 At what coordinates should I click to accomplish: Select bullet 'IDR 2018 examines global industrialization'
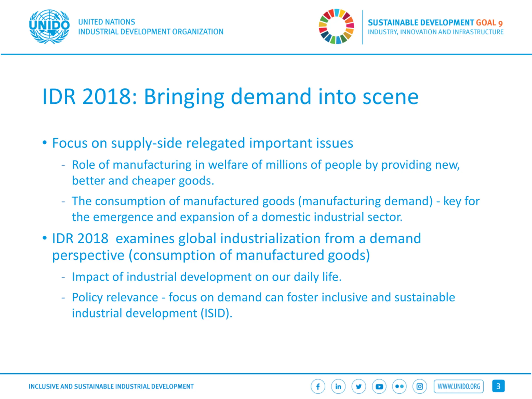236,239
